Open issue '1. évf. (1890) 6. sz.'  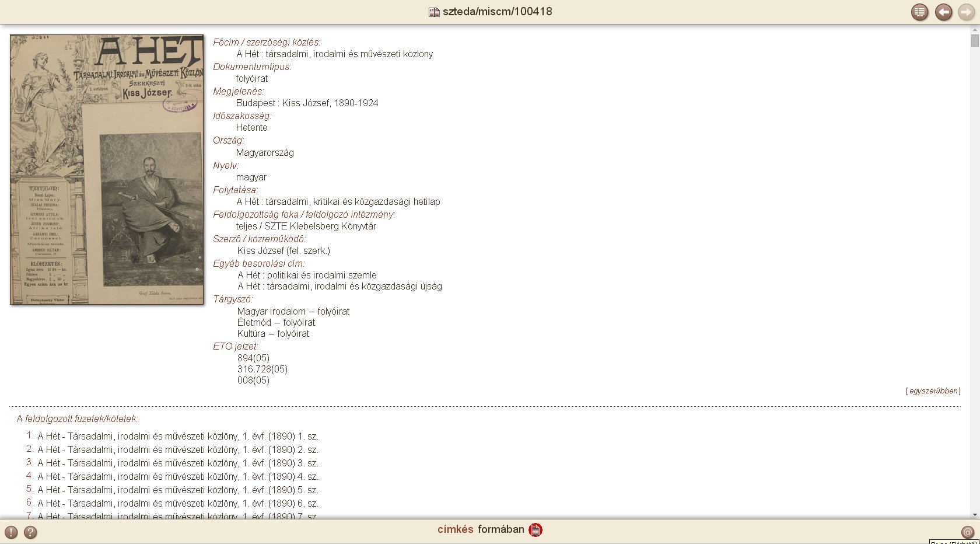pyautogui.click(x=178, y=503)
